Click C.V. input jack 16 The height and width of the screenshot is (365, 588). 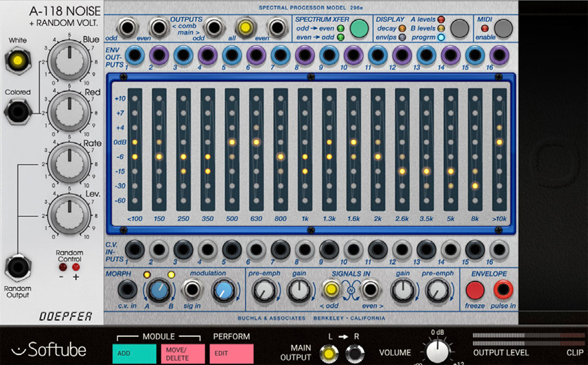(499, 250)
